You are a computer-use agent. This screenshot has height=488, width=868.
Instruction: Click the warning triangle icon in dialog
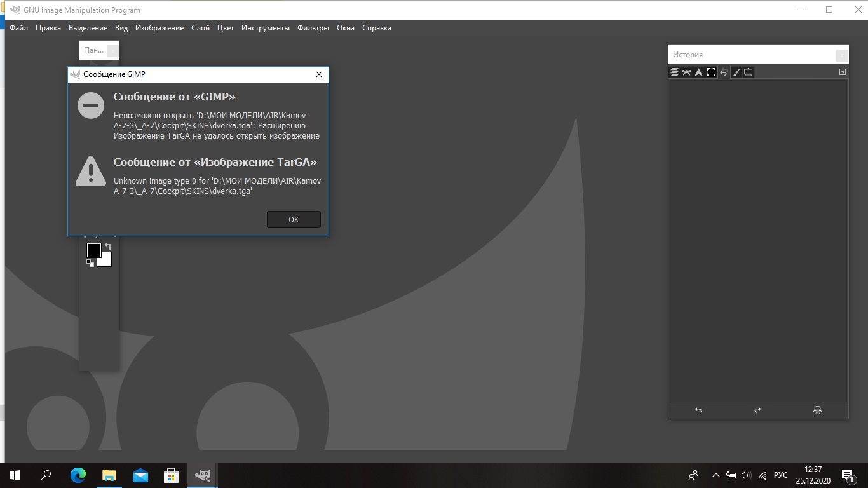[91, 171]
